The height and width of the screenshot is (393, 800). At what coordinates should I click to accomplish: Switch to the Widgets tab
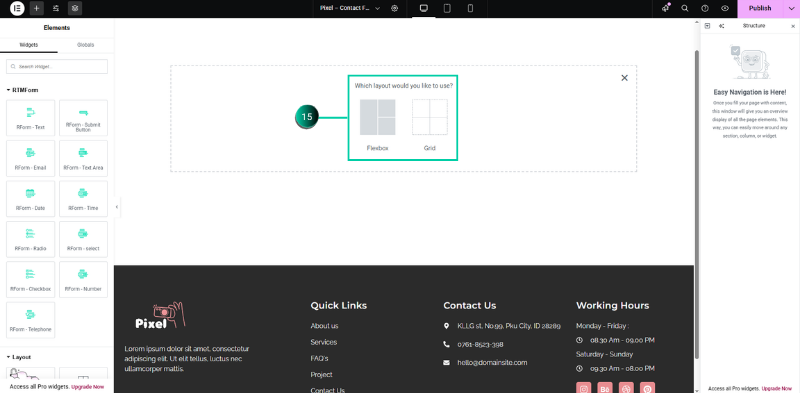point(29,45)
